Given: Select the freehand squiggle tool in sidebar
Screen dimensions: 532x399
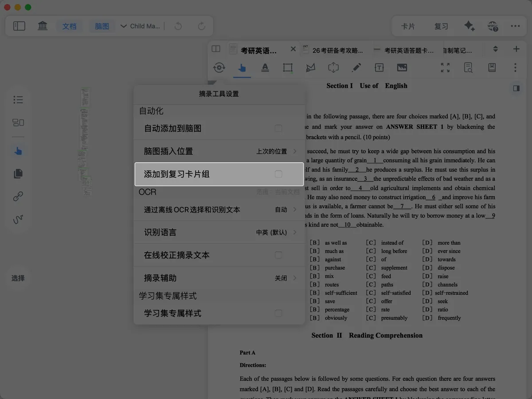Looking at the screenshot, I should tap(18, 219).
